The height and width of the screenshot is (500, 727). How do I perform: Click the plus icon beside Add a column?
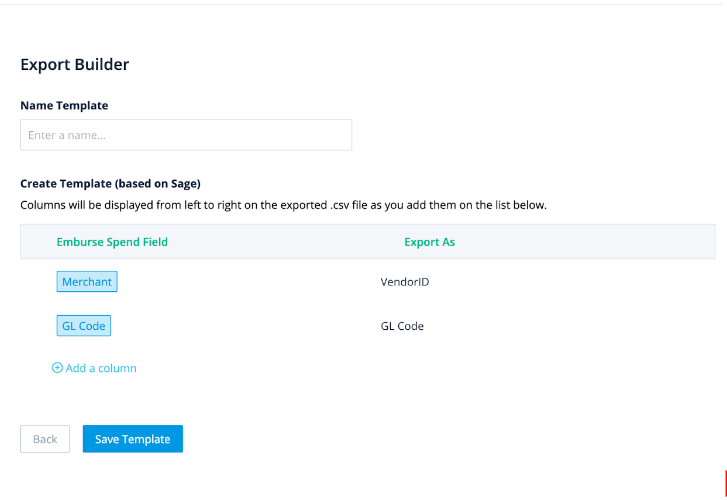57,368
